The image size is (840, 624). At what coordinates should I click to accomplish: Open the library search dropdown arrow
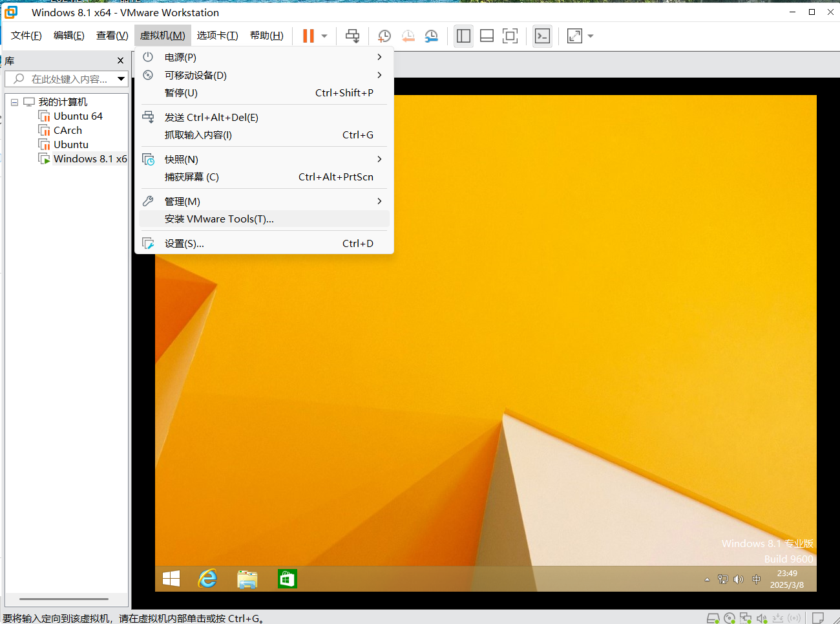coord(121,79)
